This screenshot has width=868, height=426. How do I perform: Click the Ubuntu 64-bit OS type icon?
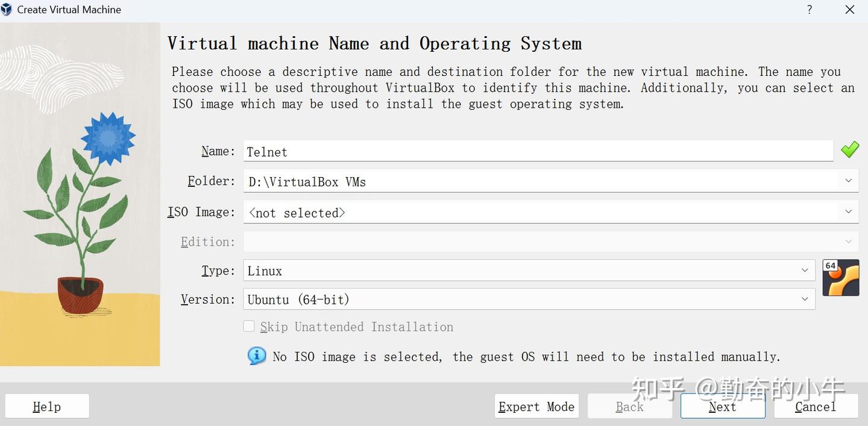841,278
